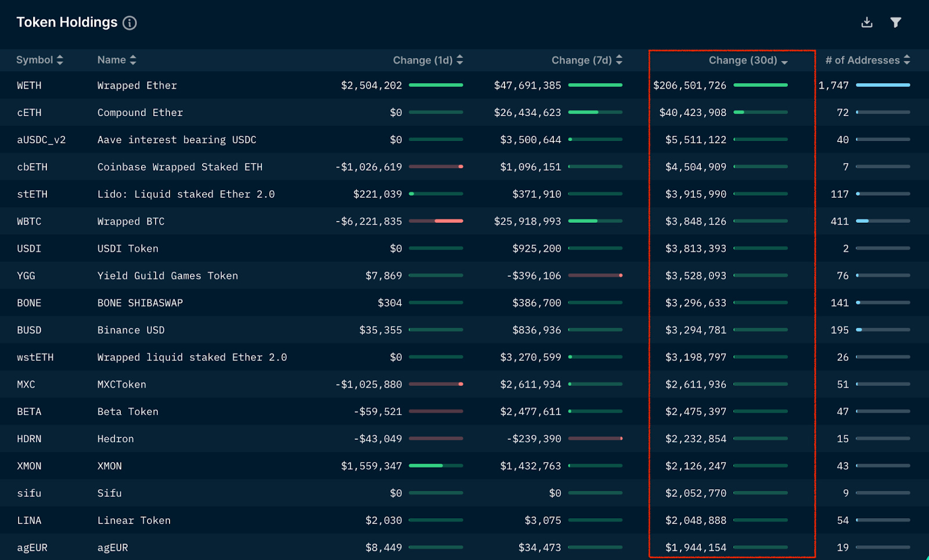Select the BETA symbol
Image resolution: width=929 pixels, height=560 pixels.
pyautogui.click(x=29, y=411)
